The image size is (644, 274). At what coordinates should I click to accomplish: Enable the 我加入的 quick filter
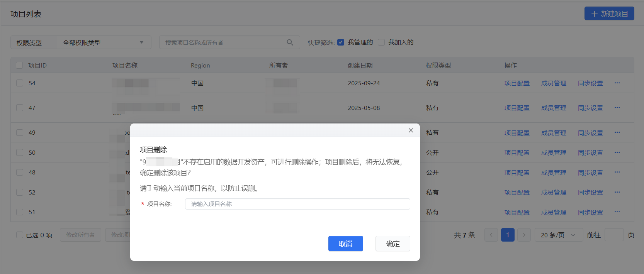click(x=381, y=42)
